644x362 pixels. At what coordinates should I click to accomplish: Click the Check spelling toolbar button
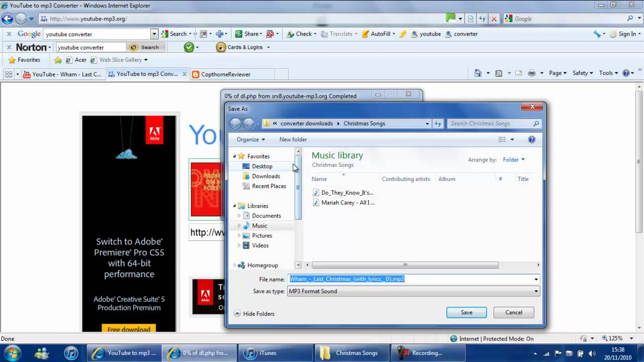[301, 34]
